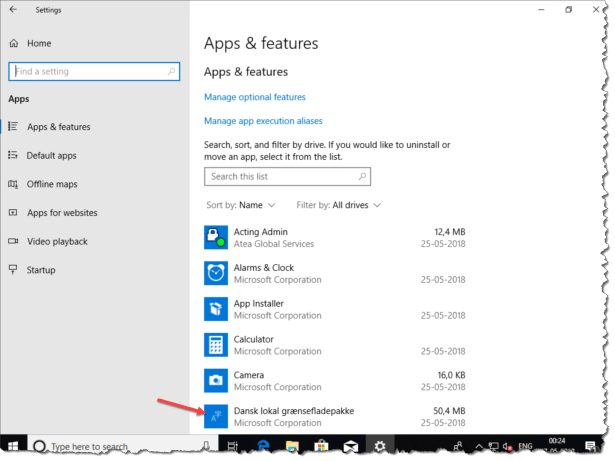Click the 50,4 MB size value
Viewport: 615px width, 461px height.
pyautogui.click(x=449, y=411)
